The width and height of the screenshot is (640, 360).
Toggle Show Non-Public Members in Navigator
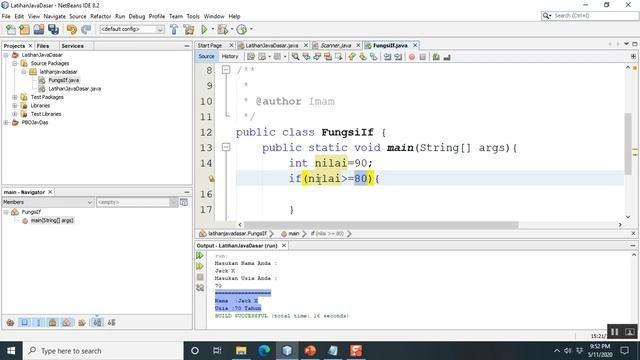pos(53,322)
